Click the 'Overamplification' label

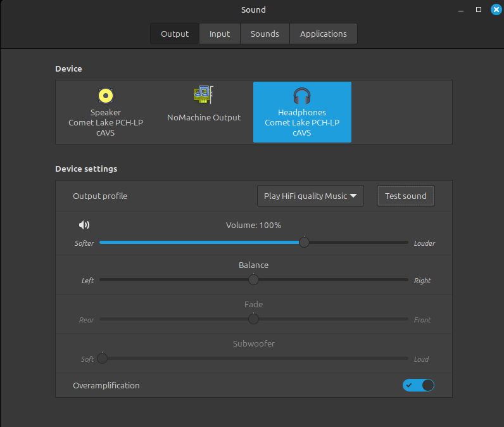(106, 386)
